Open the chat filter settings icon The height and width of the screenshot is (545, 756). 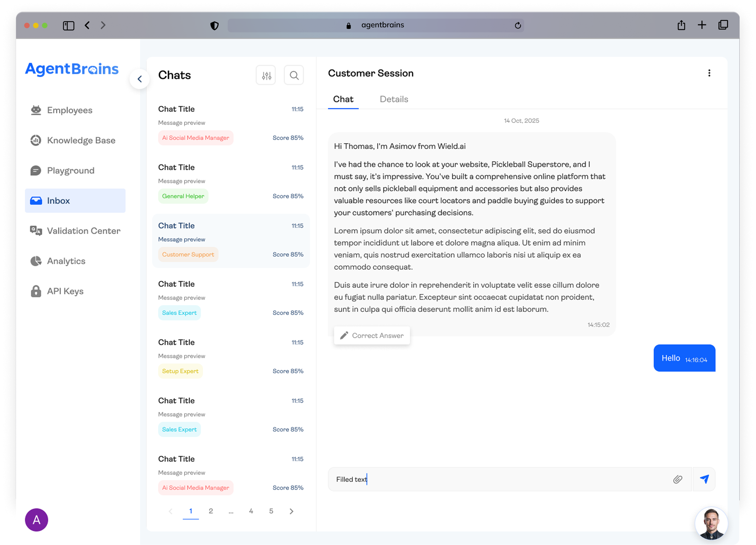(x=266, y=75)
